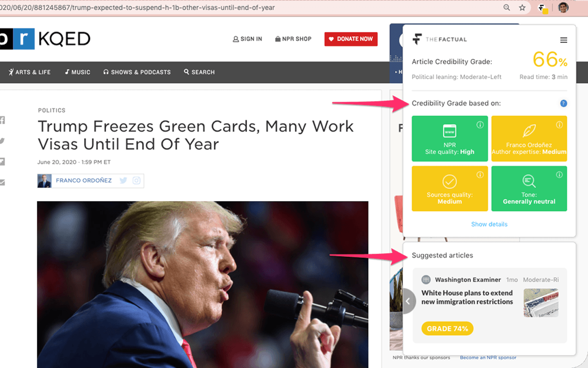588x368 pixels.
Task: Open info icon on Author expertise card
Action: click(x=560, y=125)
